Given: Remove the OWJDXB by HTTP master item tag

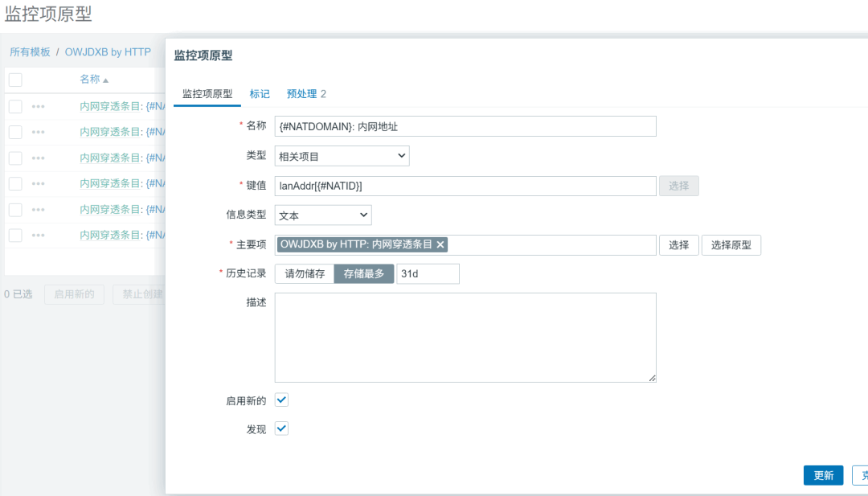Looking at the screenshot, I should click(440, 245).
